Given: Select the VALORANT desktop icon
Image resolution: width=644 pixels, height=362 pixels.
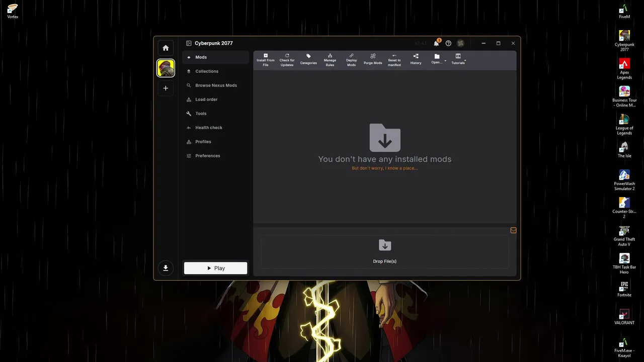Looking at the screenshot, I should coord(624,317).
